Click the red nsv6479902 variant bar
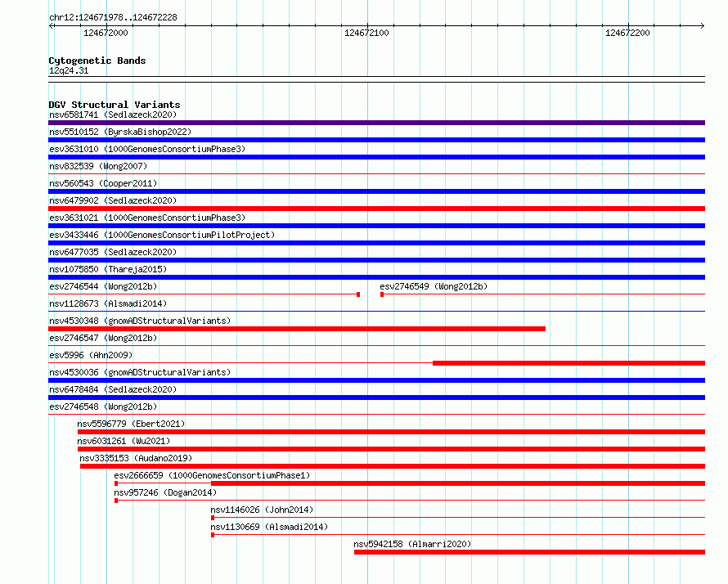 click(376, 209)
